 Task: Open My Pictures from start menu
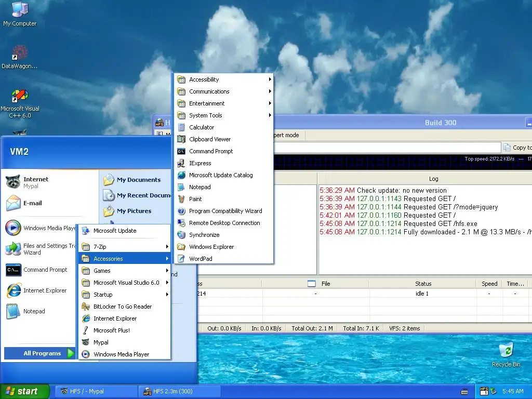tap(136, 211)
